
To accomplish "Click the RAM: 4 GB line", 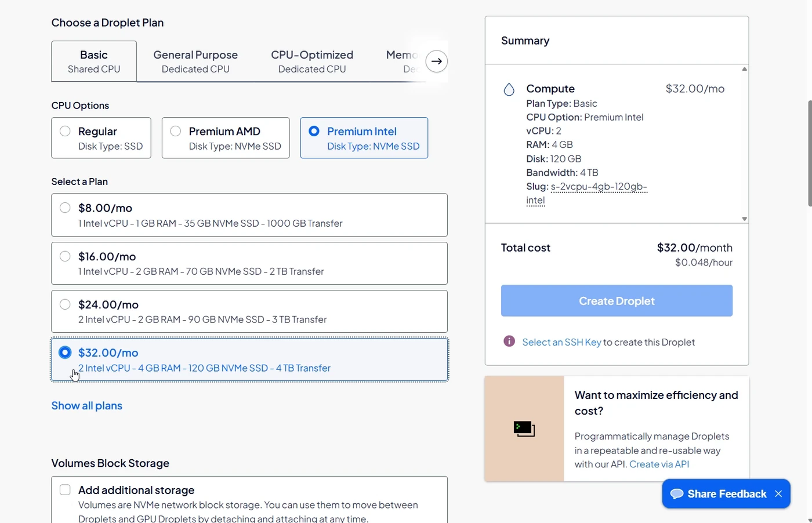I will click(549, 145).
